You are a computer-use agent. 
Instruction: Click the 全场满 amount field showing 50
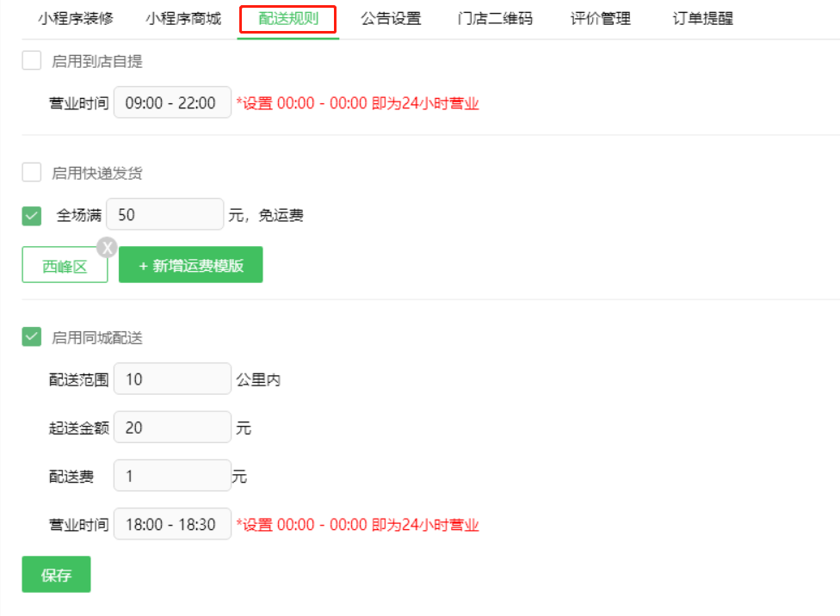(164, 213)
